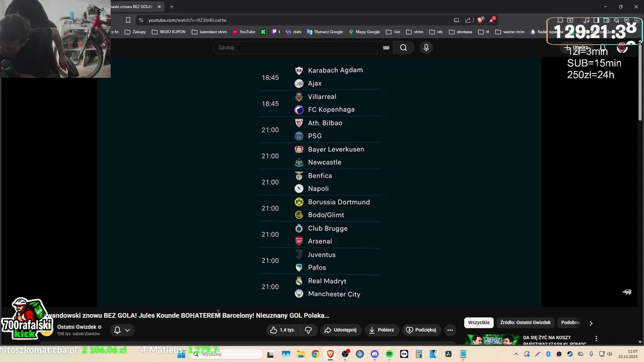Click the Pobierz download button
Screen dimensions: 644x362
pos(381,330)
